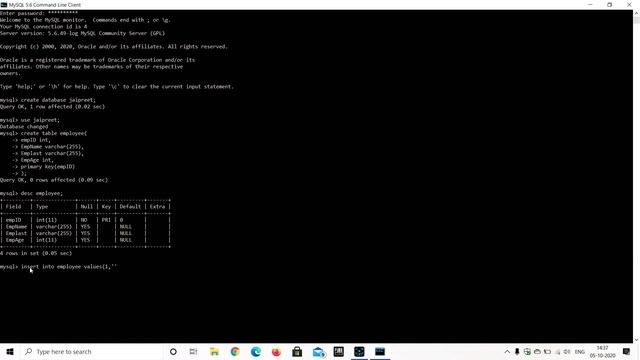Viewport: 640px width, 360px height.
Task: Close the MySQL Command Line Client window
Action: point(629,4)
